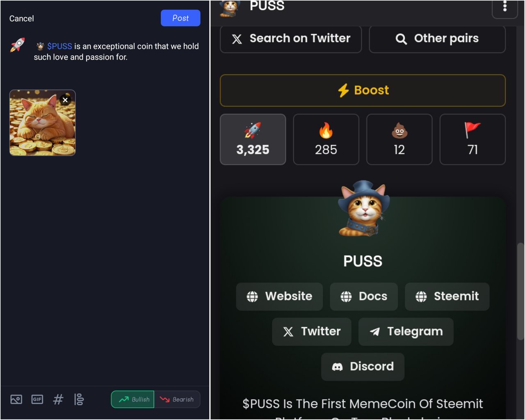Viewport: 525px width, 420px height.
Task: Remove the attached cat image
Action: pyautogui.click(x=65, y=100)
